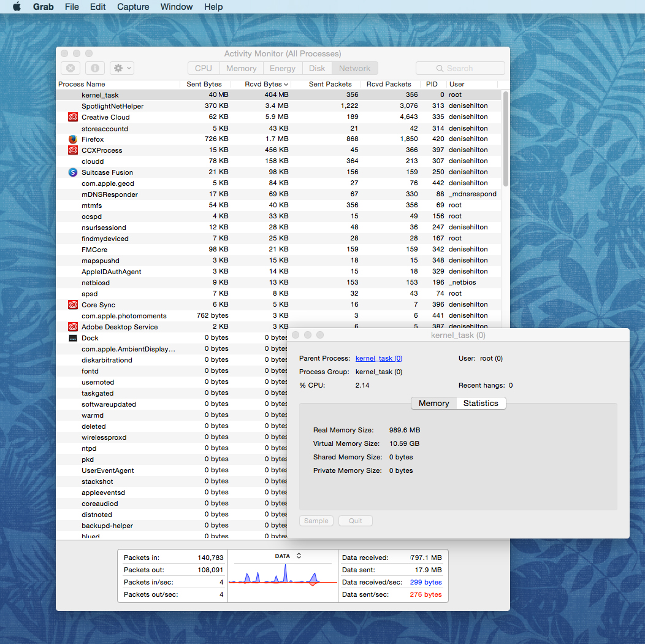This screenshot has width=645, height=644.
Task: Sort by Sent Packets column header
Action: point(330,84)
